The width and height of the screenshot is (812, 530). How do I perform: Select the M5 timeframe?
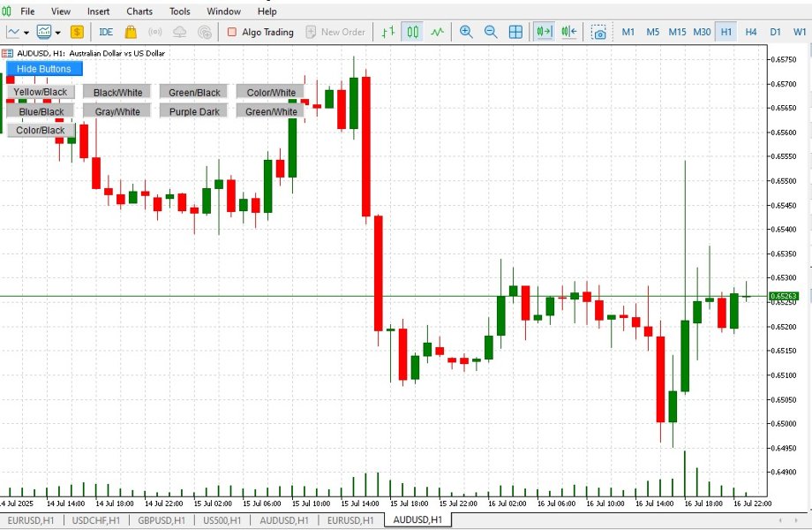(652, 32)
